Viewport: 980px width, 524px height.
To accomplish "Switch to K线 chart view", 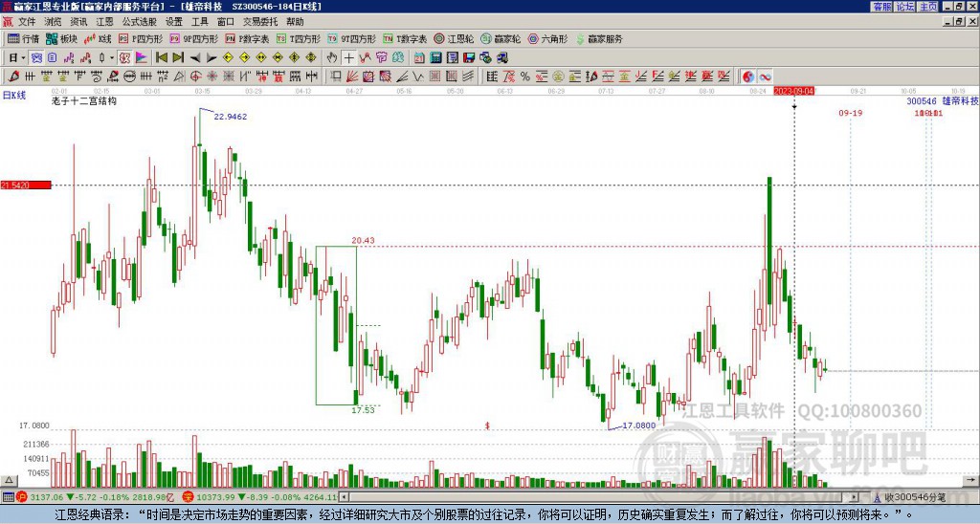I will point(99,39).
